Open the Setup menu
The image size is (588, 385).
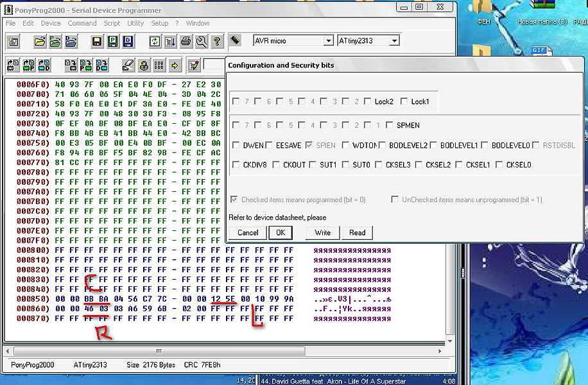[x=160, y=23]
